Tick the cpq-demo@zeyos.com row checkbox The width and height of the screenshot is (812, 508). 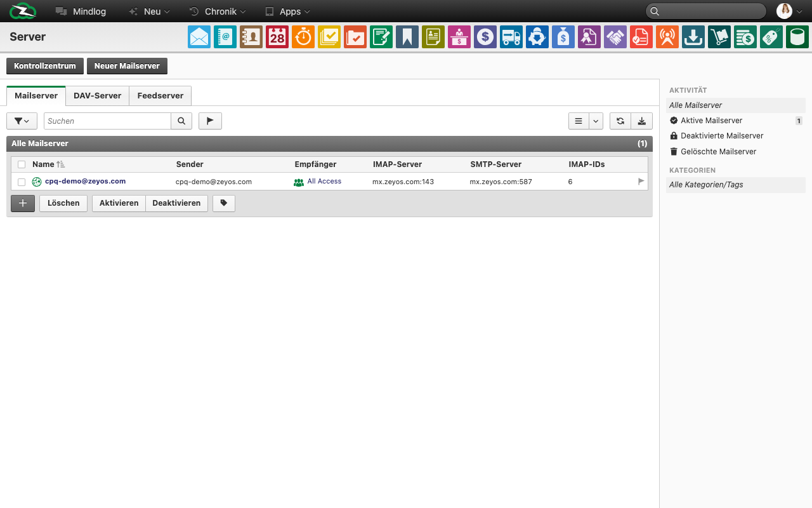[x=22, y=182]
